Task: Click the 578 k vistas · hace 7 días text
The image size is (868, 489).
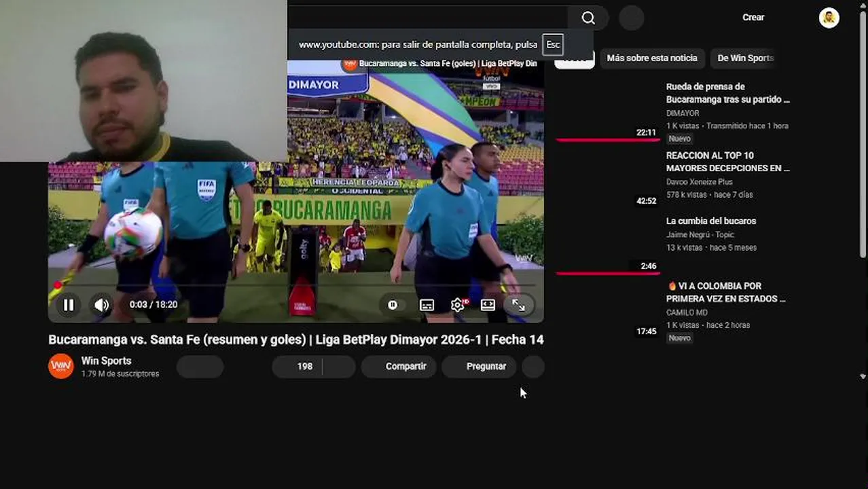Action: (x=710, y=195)
